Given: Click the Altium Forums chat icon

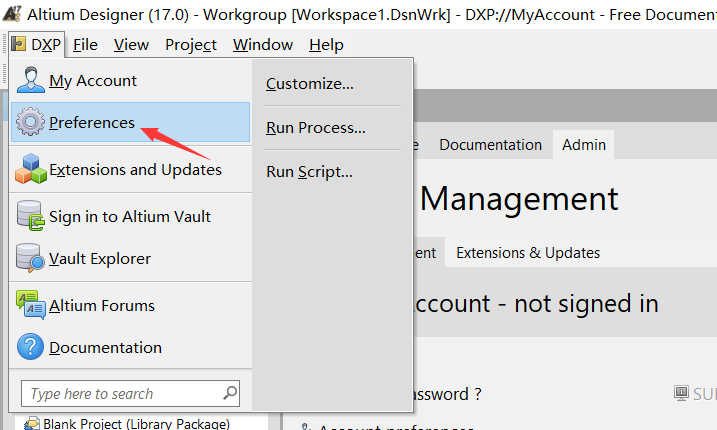Looking at the screenshot, I should (31, 305).
